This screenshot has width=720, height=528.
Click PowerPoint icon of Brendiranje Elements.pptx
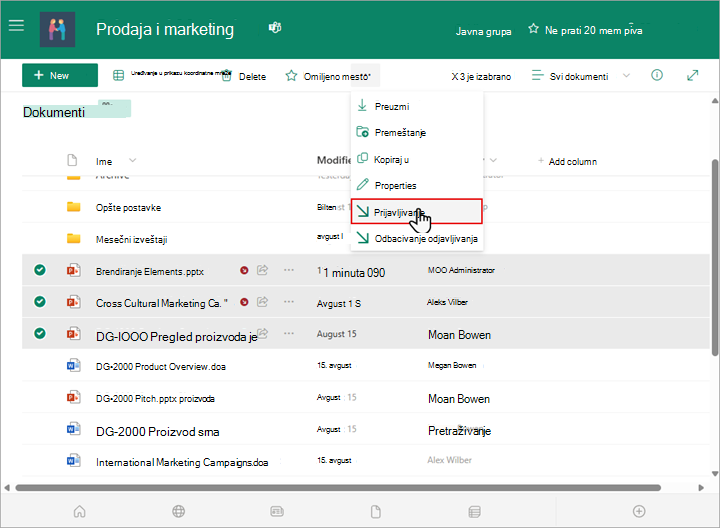pyautogui.click(x=73, y=270)
